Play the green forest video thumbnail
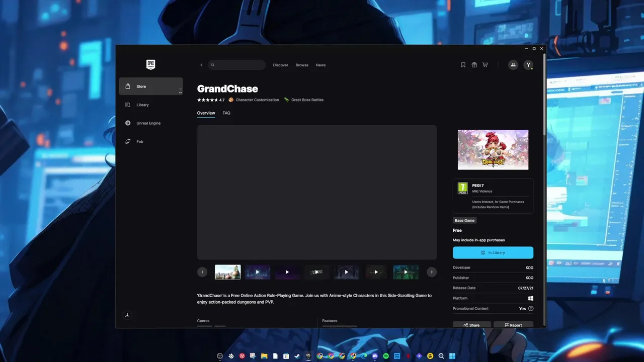Screen dimensions: 644x362 pos(406,272)
